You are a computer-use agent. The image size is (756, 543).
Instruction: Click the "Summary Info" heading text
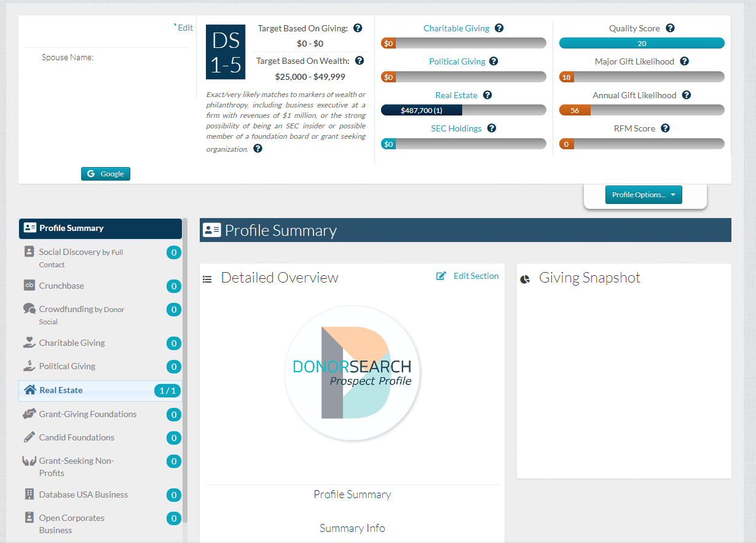click(352, 528)
